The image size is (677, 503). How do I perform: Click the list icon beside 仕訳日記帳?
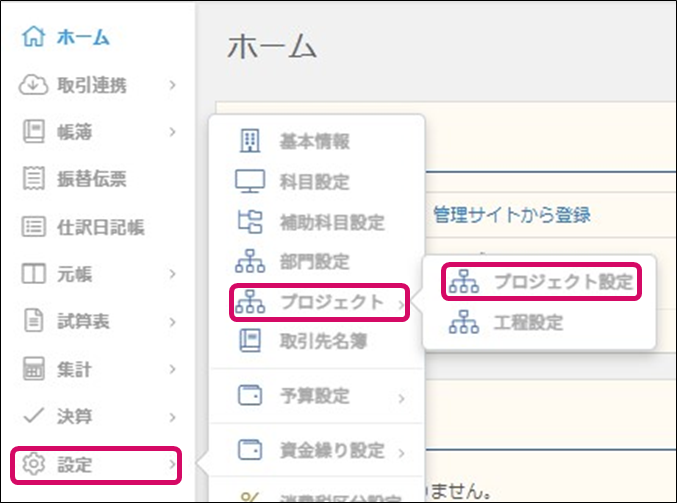(31, 227)
